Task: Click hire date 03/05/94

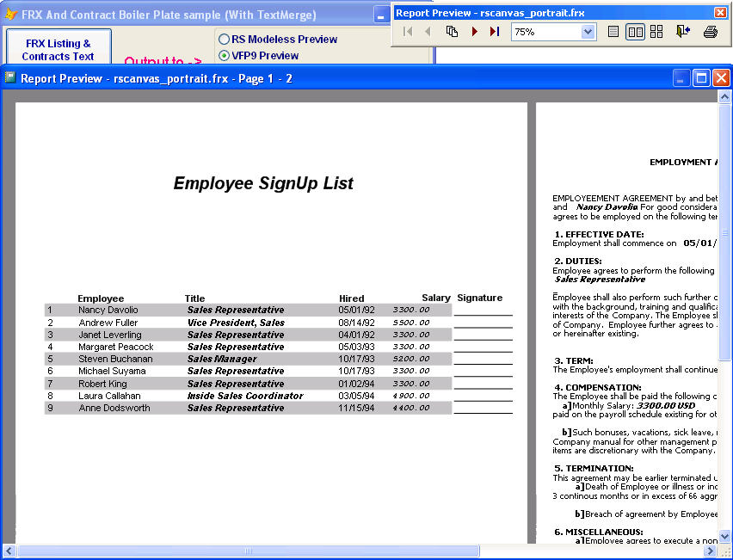Action: click(x=357, y=396)
